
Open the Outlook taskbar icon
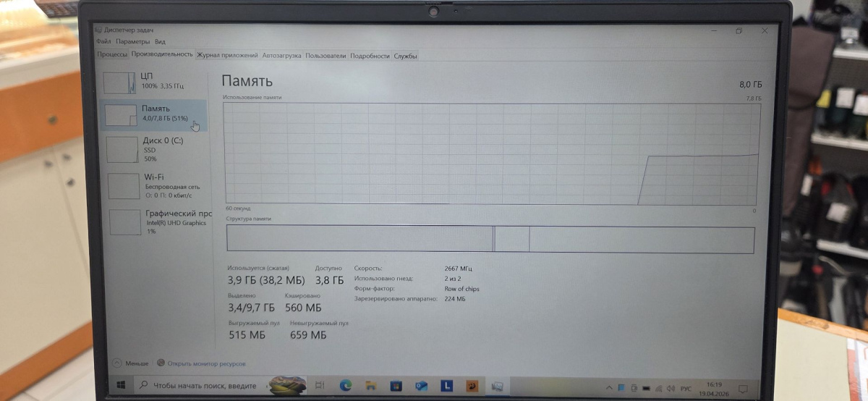tap(421, 386)
